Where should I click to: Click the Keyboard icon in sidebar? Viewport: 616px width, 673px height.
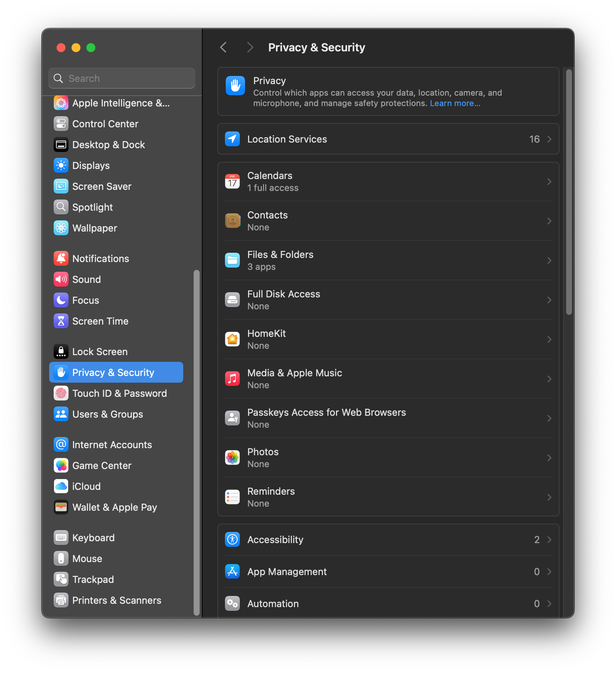tap(61, 538)
